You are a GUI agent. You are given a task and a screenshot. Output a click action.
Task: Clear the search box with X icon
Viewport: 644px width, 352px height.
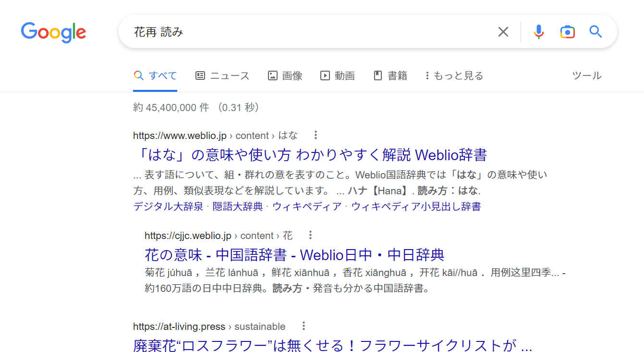(x=503, y=32)
